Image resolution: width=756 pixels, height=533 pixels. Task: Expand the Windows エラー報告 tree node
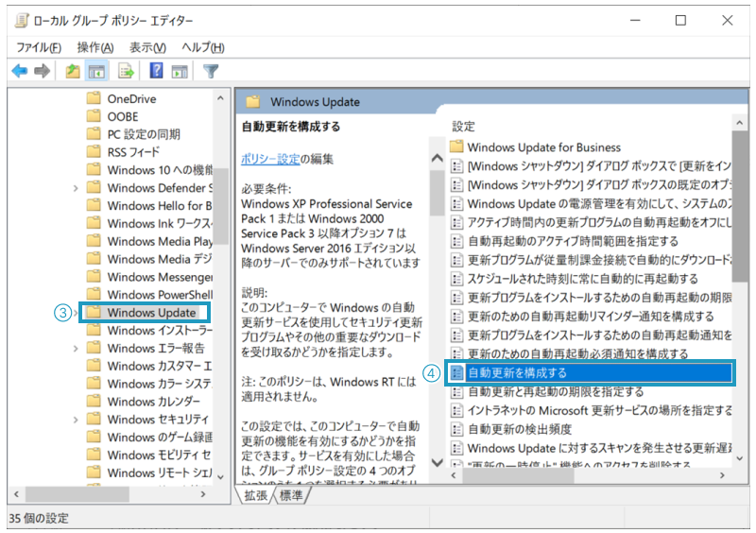point(76,349)
